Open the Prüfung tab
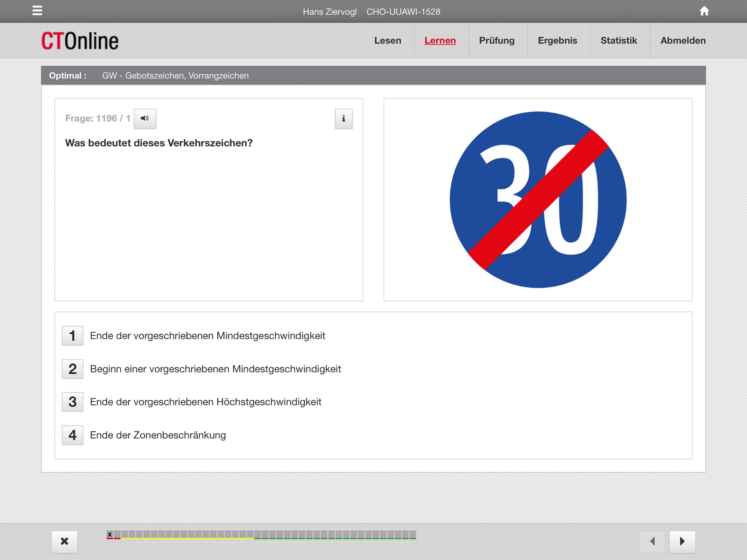This screenshot has width=747, height=560. (x=497, y=40)
